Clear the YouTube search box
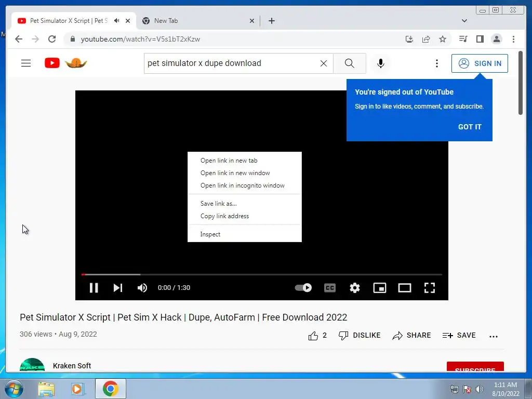 [324, 63]
